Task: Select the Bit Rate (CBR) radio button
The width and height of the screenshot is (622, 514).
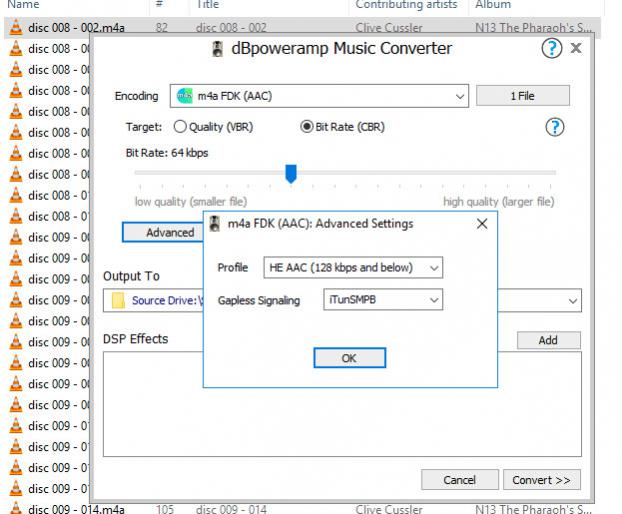Action: [x=307, y=127]
